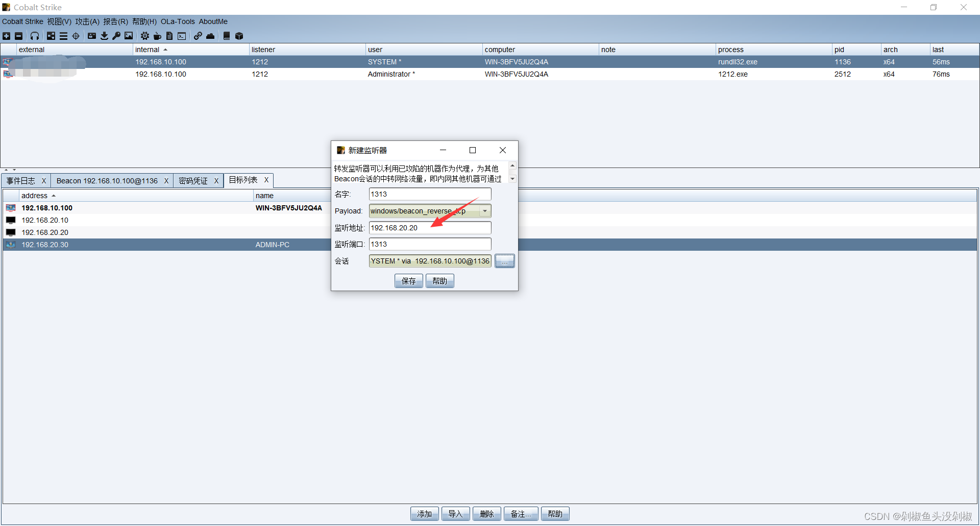Image resolution: width=980 pixels, height=526 pixels.
Task: Open the AboutMe menu
Action: tap(213, 21)
